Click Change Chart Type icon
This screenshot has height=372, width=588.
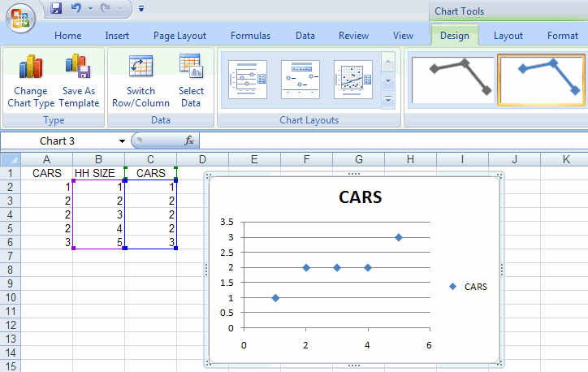click(x=31, y=67)
